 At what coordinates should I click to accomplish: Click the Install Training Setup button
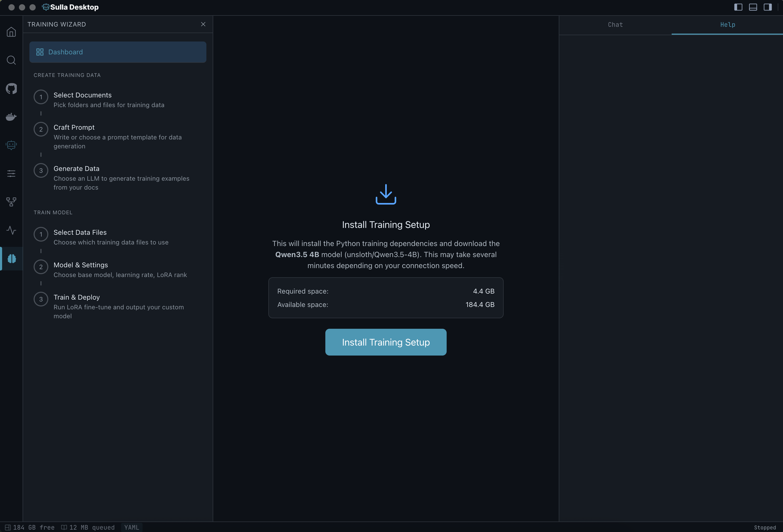tap(385, 342)
